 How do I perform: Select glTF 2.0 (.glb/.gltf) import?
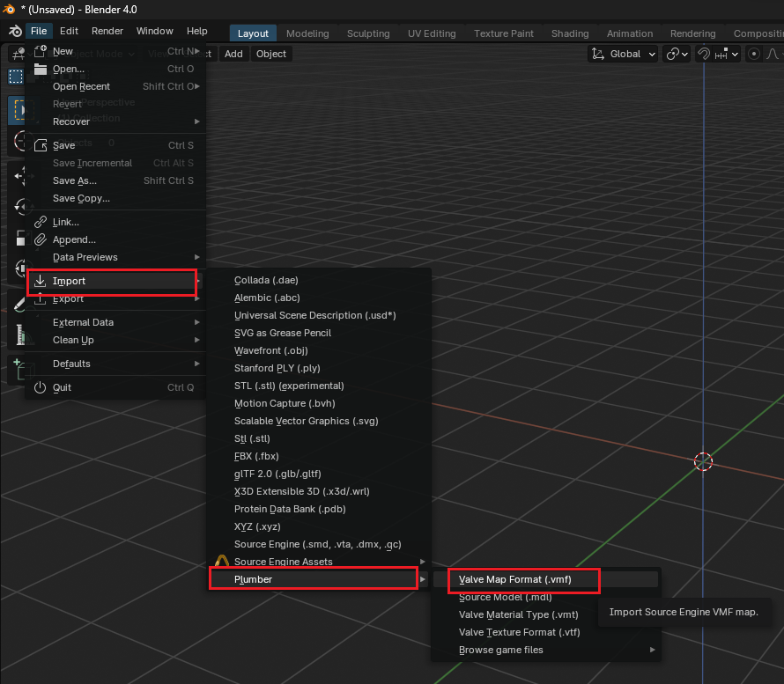click(319, 474)
